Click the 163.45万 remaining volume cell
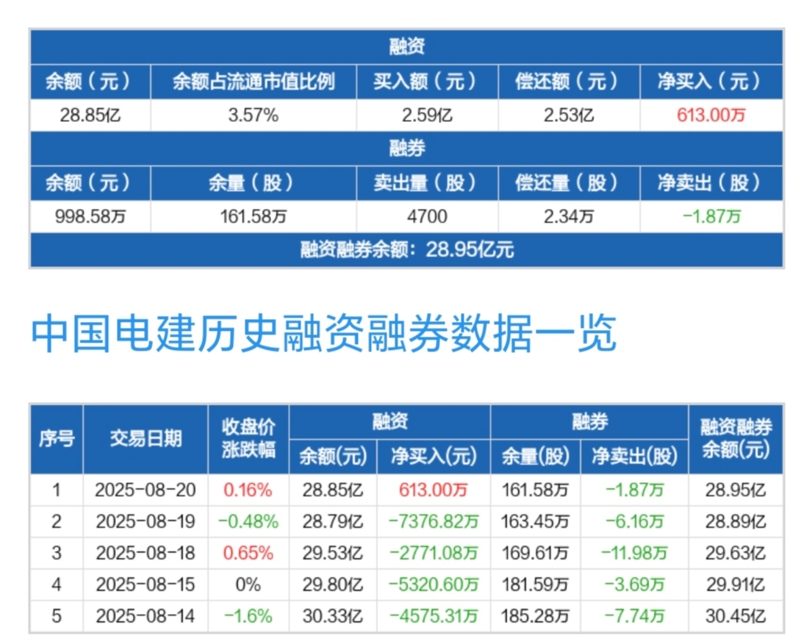The height and width of the screenshot is (644, 812). point(536,522)
